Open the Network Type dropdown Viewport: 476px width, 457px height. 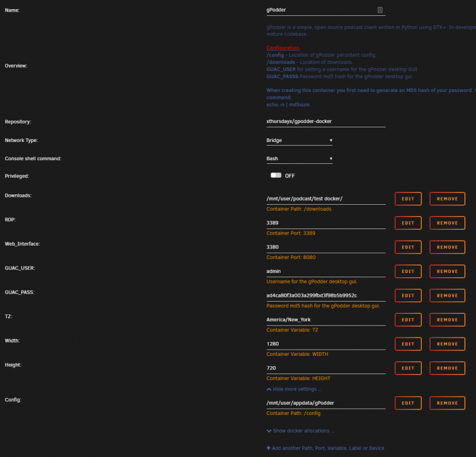[x=299, y=140]
